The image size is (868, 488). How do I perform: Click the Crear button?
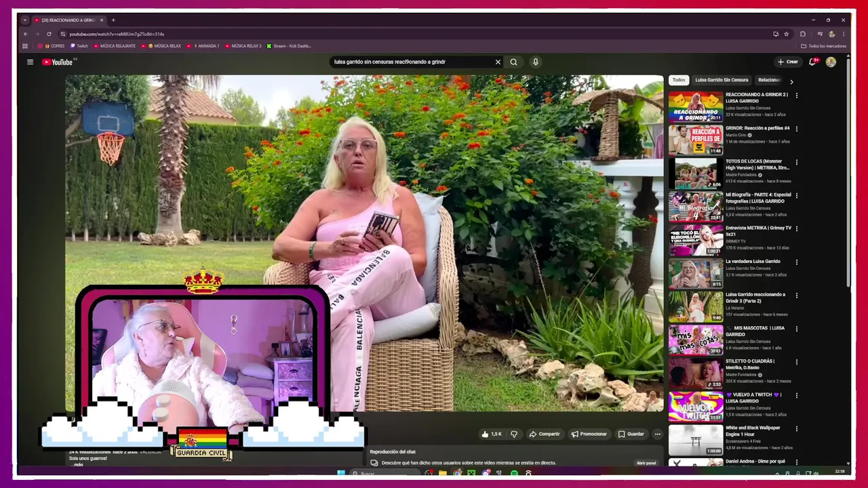pos(788,62)
